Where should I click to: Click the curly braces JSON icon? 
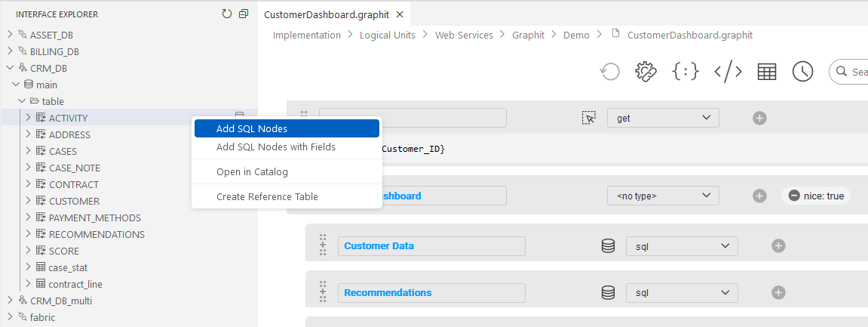click(x=686, y=72)
